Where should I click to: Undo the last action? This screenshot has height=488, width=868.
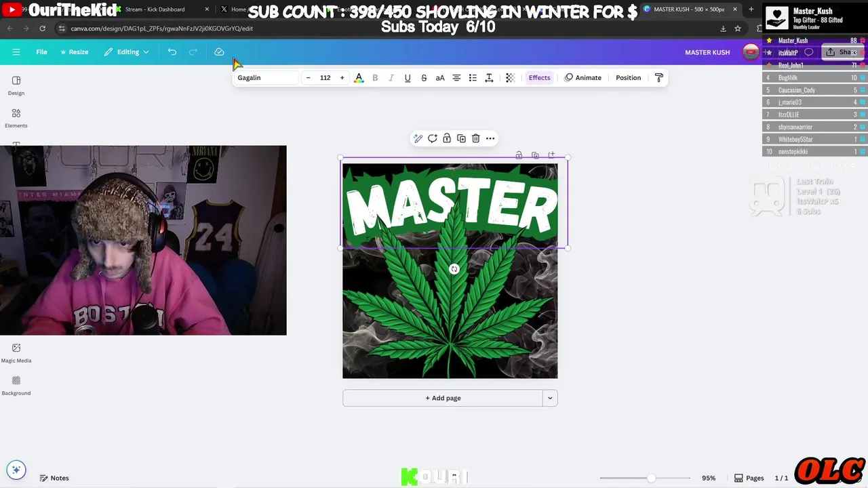[172, 52]
